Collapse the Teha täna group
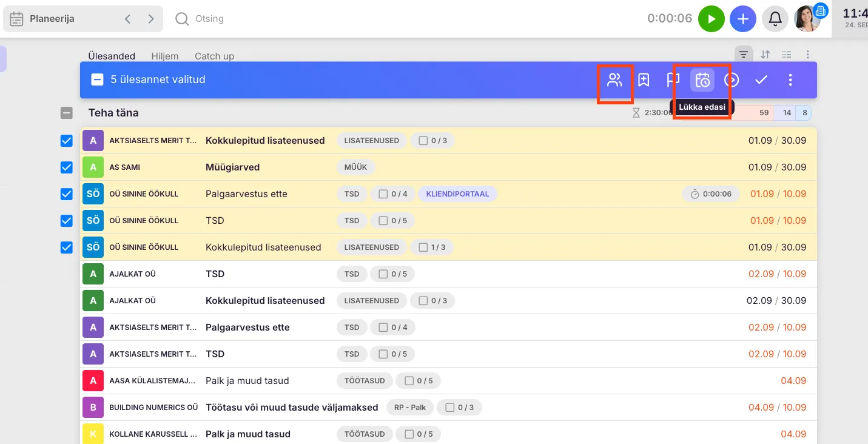The width and height of the screenshot is (868, 444). [67, 113]
